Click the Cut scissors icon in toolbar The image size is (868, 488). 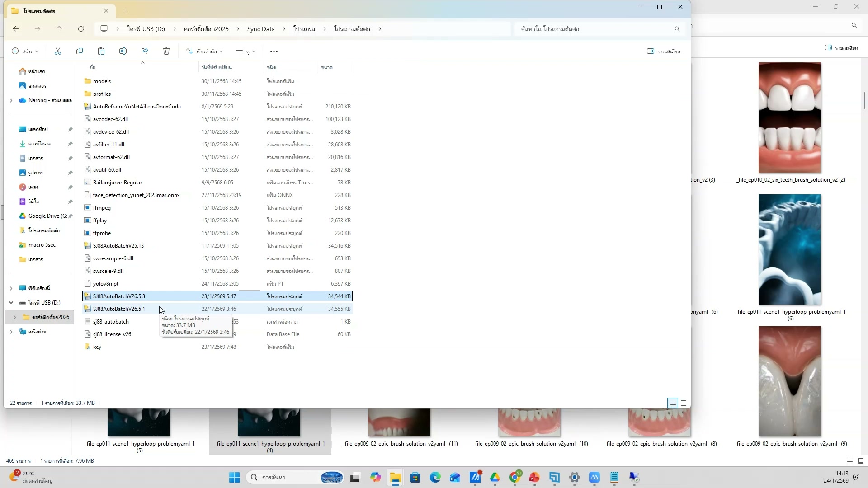(x=58, y=52)
